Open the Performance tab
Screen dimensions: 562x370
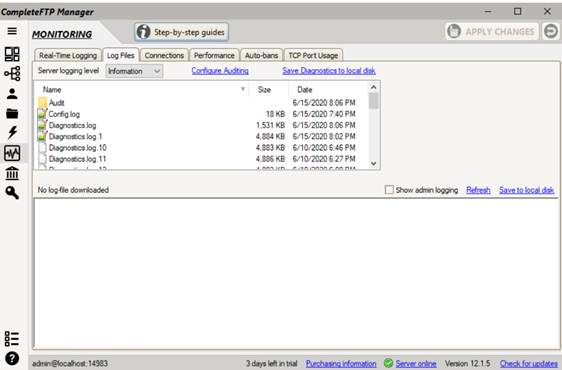[214, 55]
